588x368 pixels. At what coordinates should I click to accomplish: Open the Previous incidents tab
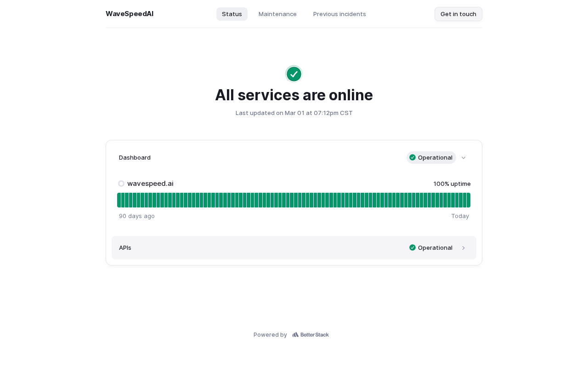point(339,14)
